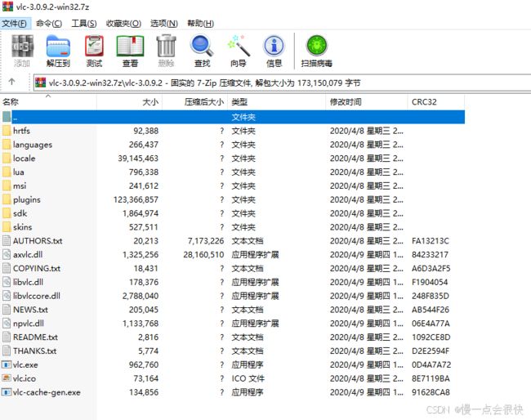Viewport: 531px width, 420px height.
Task: Sort by Size (大小) column header
Action: pyautogui.click(x=130, y=102)
